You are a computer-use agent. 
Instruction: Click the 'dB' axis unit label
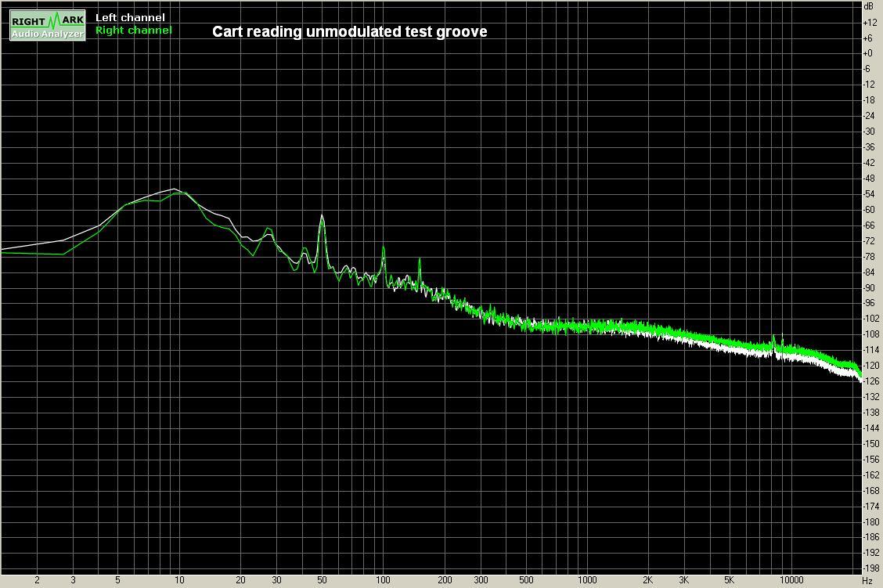click(x=868, y=6)
